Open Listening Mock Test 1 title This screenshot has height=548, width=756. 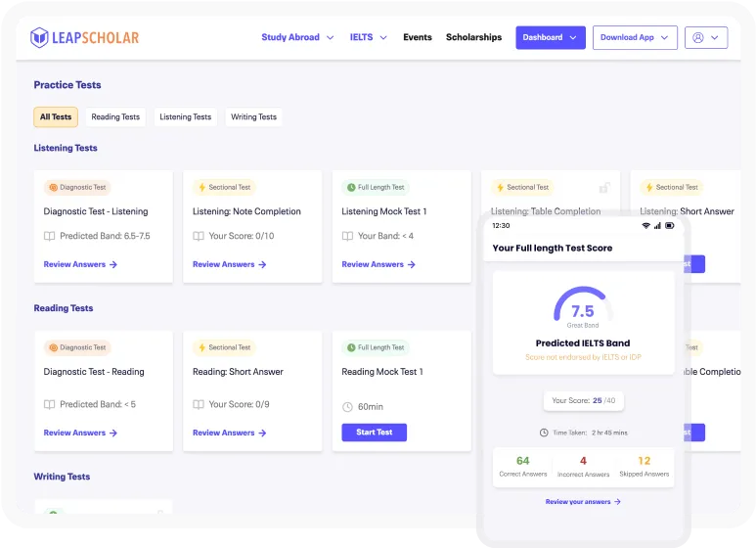pos(383,211)
